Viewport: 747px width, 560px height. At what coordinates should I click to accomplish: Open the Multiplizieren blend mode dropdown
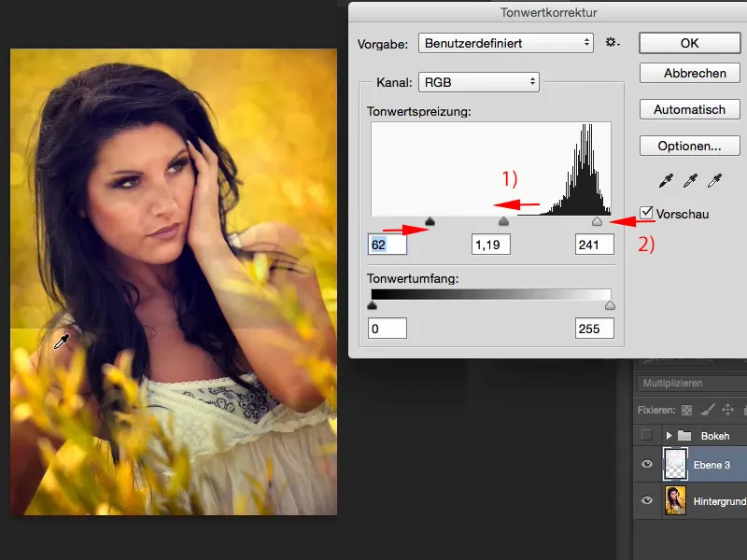(x=692, y=383)
